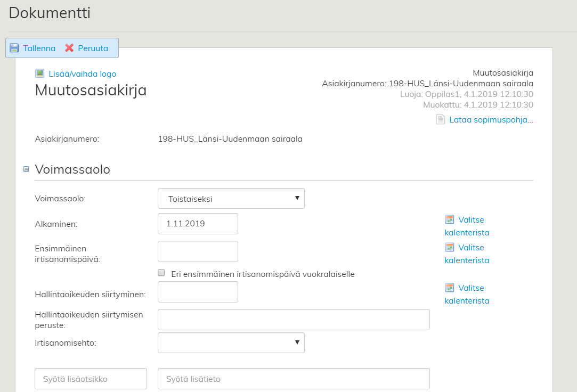Click the Alkaminen date field
Screen dimensions: 577x392
point(198,224)
